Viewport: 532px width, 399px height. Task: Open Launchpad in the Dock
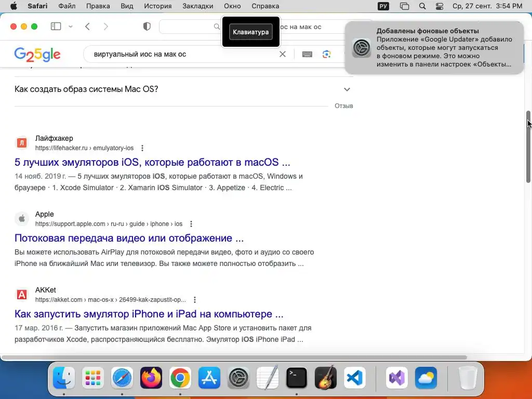pos(93,378)
